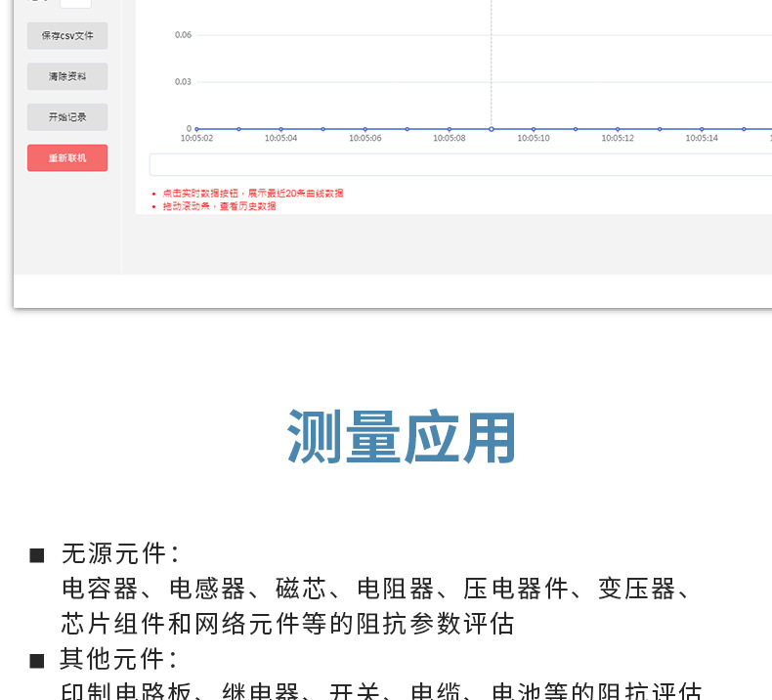Select the chart data point at 10:05:02

197,129
